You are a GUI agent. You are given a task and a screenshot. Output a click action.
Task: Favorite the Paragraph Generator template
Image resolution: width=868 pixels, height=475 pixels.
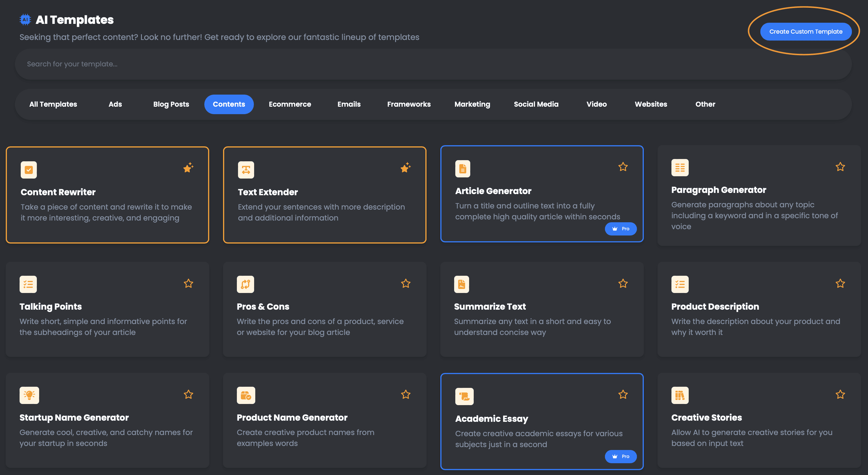840,167
